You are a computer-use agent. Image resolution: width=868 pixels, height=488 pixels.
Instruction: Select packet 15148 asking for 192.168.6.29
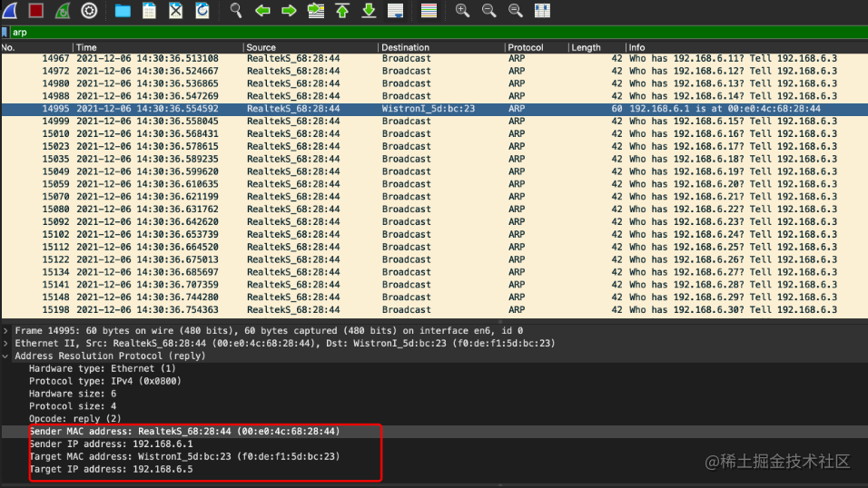434,298
